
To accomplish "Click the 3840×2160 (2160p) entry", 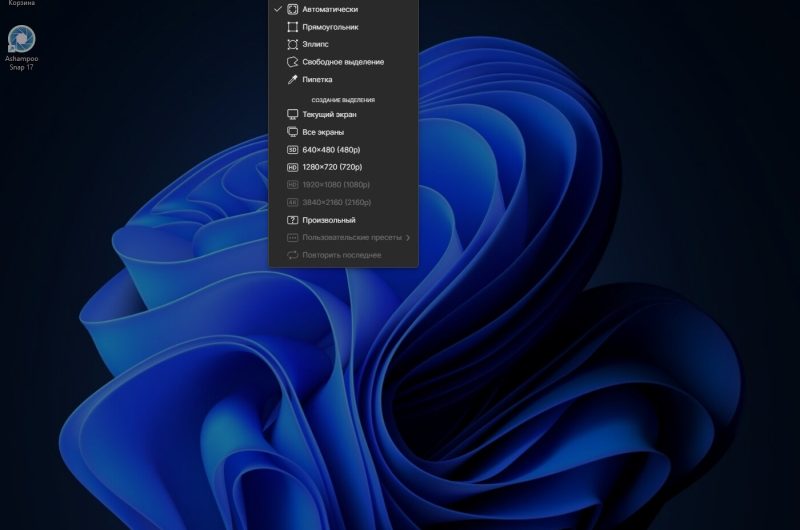I will point(343,203).
